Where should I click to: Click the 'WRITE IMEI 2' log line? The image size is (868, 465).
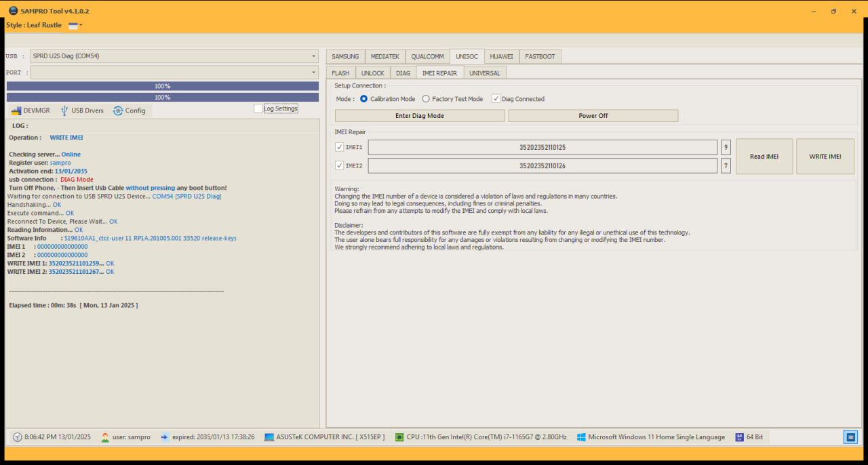[x=60, y=272]
